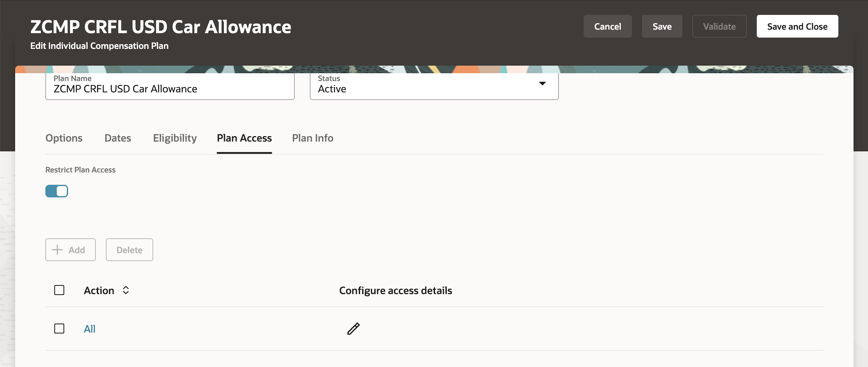The image size is (868, 367).
Task: Toggle the Restrict Plan Access switch
Action: click(x=57, y=191)
